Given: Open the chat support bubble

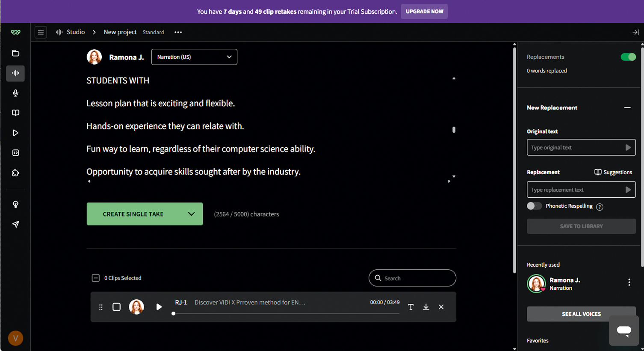Looking at the screenshot, I should pyautogui.click(x=624, y=330).
